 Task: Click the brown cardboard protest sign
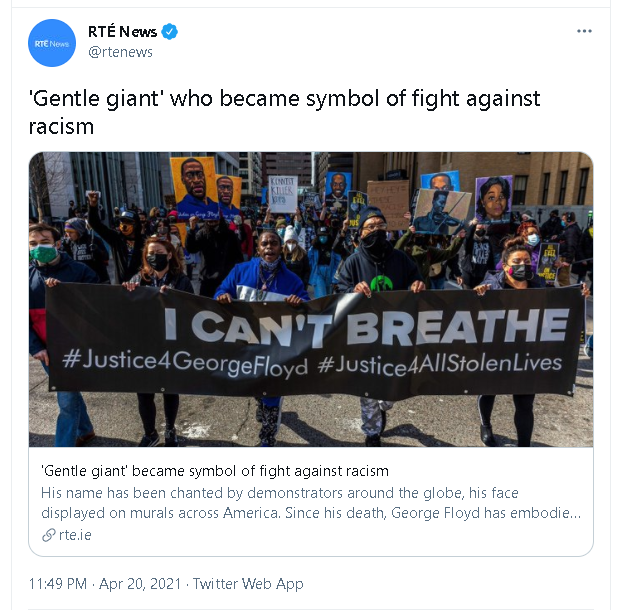pyautogui.click(x=388, y=203)
